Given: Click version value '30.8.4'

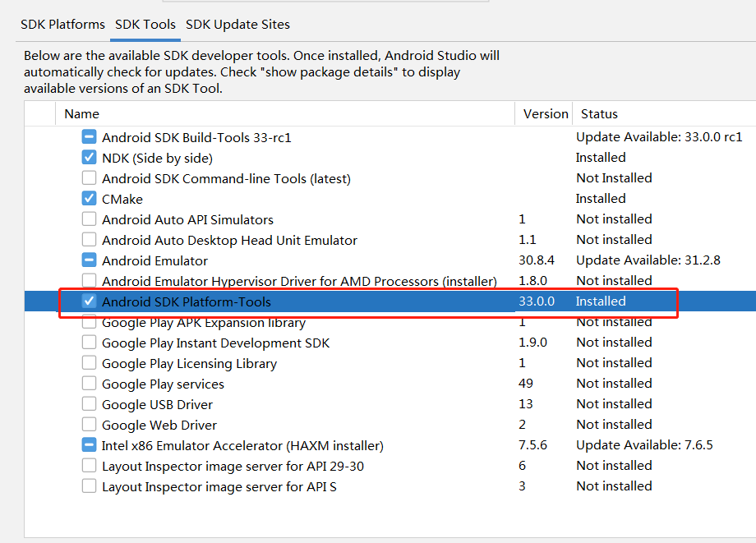Looking at the screenshot, I should pyautogui.click(x=537, y=260).
